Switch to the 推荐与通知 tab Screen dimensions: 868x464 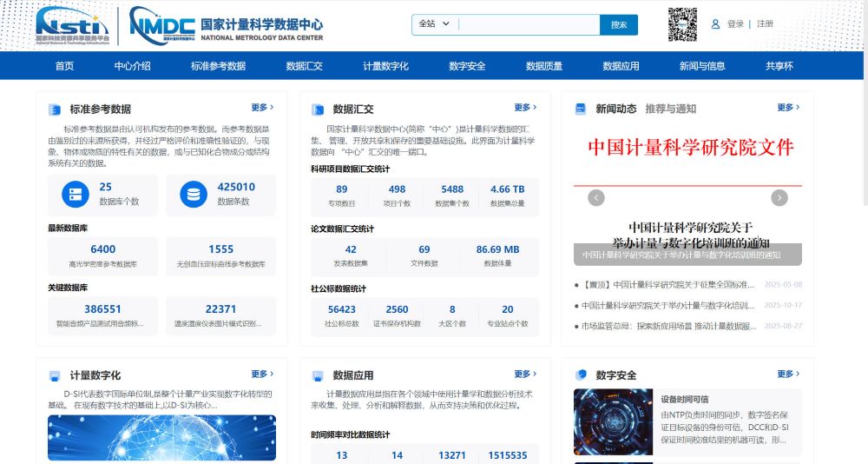tap(670, 109)
